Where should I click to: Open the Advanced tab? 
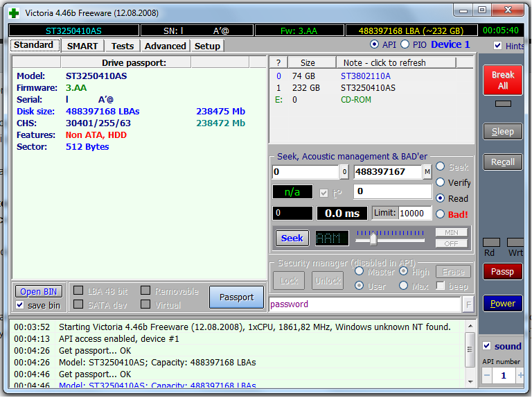[166, 46]
